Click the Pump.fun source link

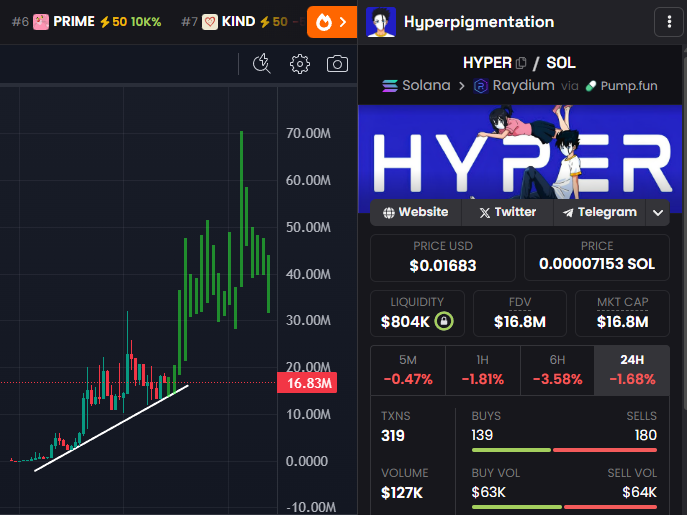coord(622,86)
